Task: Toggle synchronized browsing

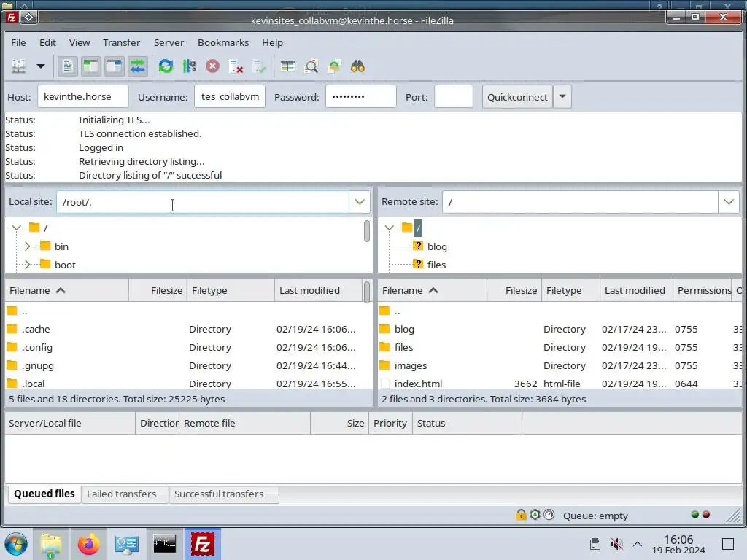Action: tap(334, 66)
